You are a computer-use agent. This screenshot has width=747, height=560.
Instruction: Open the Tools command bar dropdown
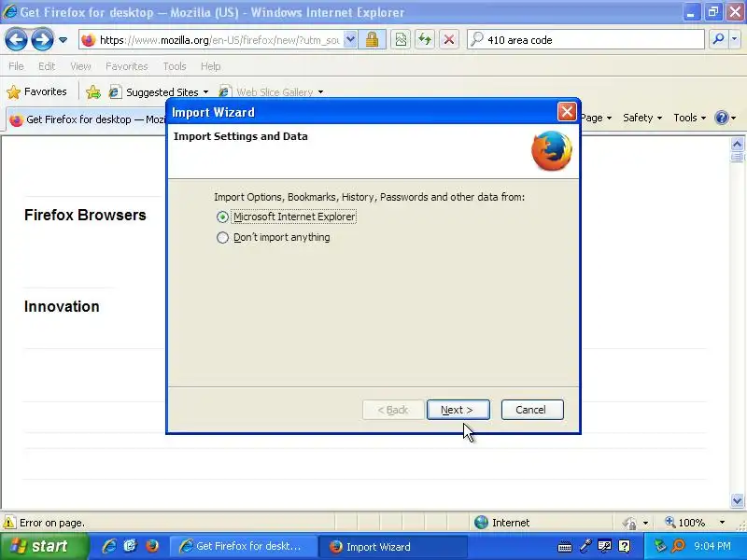pos(689,118)
